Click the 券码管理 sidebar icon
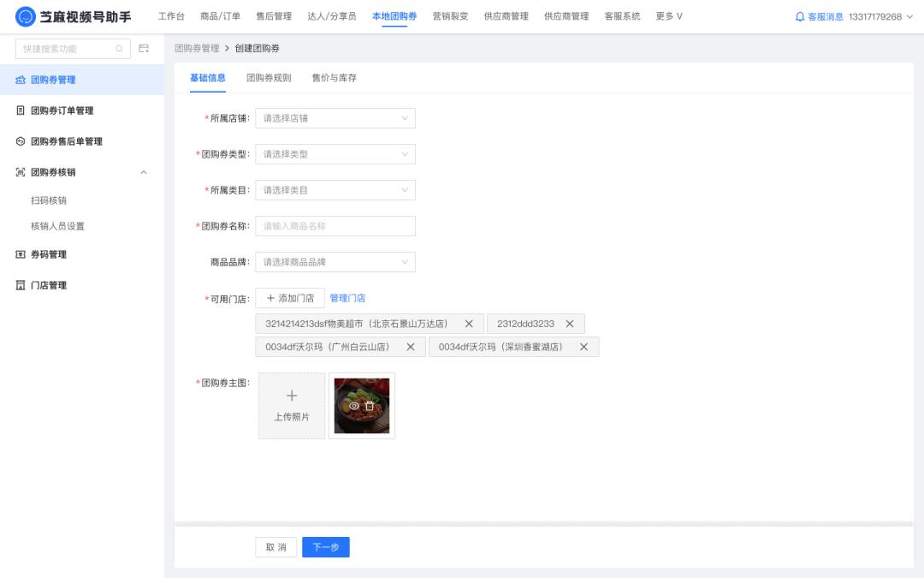Screen dimensions: 924x578 pyautogui.click(x=20, y=253)
